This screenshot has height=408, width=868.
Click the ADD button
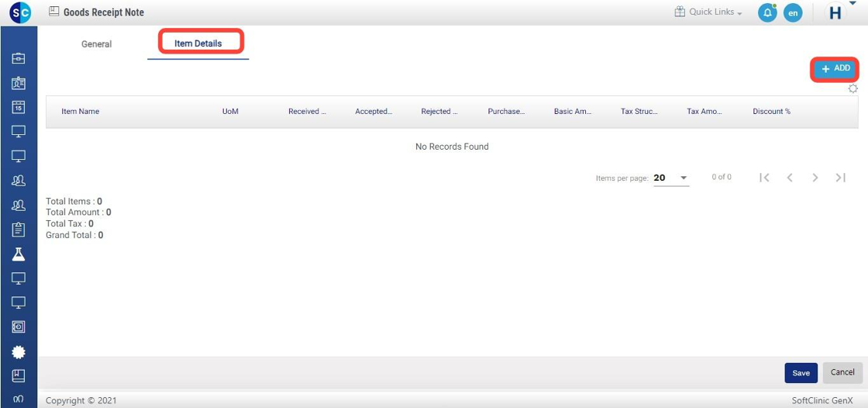click(x=835, y=68)
